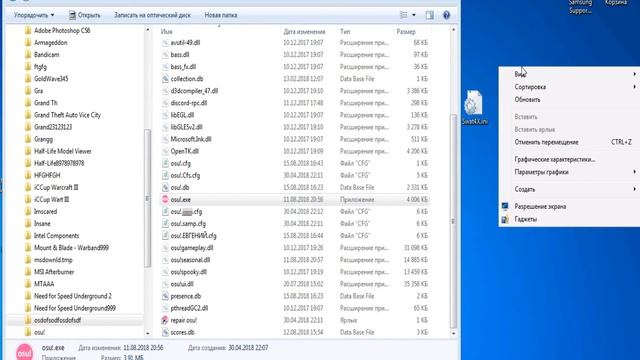This screenshot has height=360, width=640.
Task: Select Mount & Blade - Warband999 folder
Action: [x=71, y=248]
